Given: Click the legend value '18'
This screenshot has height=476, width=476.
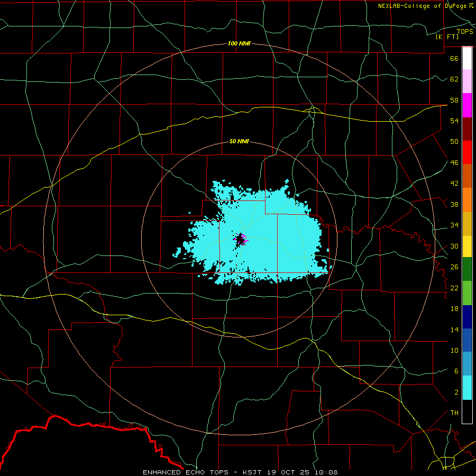Looking at the screenshot, I should (x=454, y=309).
